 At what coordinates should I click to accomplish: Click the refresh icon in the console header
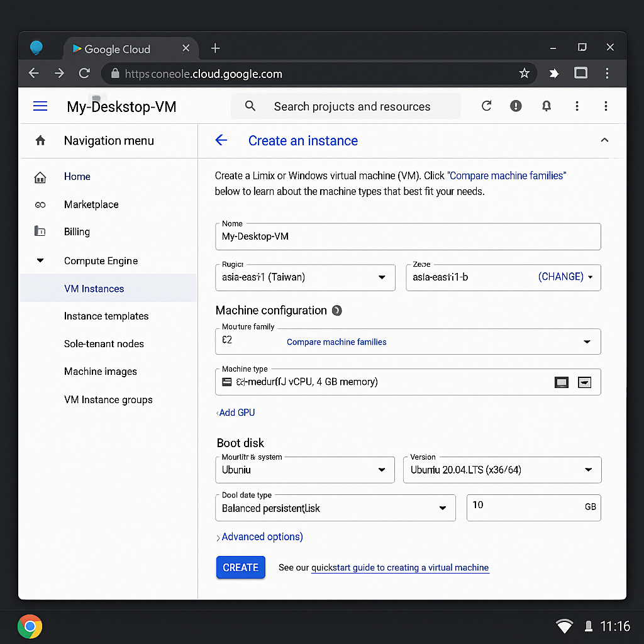click(x=487, y=106)
